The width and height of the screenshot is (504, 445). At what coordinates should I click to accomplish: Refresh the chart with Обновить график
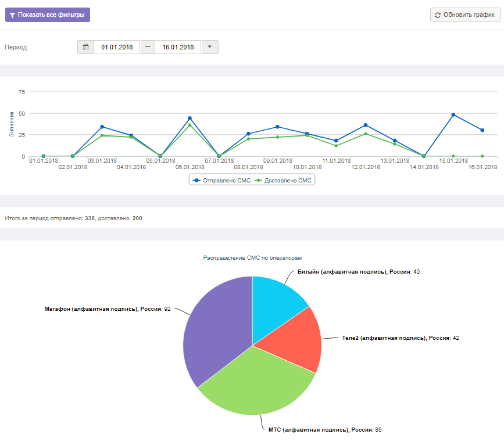tap(465, 15)
